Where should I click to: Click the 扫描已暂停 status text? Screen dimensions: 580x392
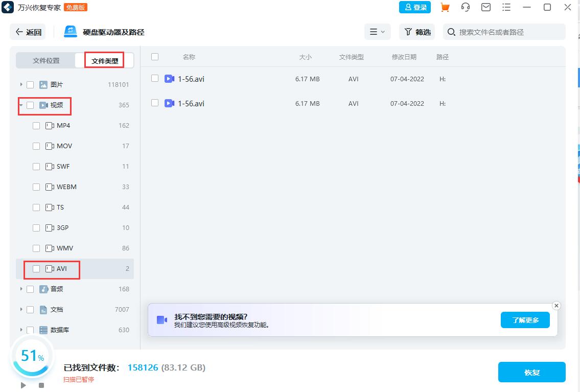(x=78, y=379)
